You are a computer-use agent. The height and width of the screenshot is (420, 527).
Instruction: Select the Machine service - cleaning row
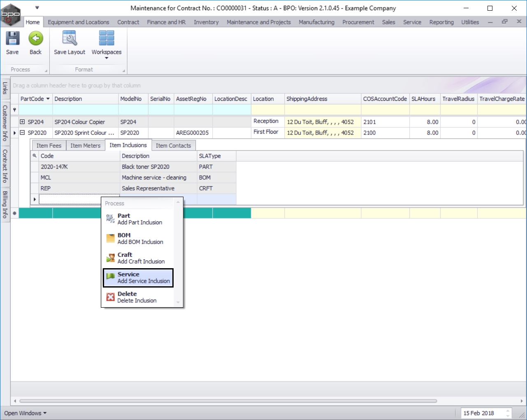(133, 177)
